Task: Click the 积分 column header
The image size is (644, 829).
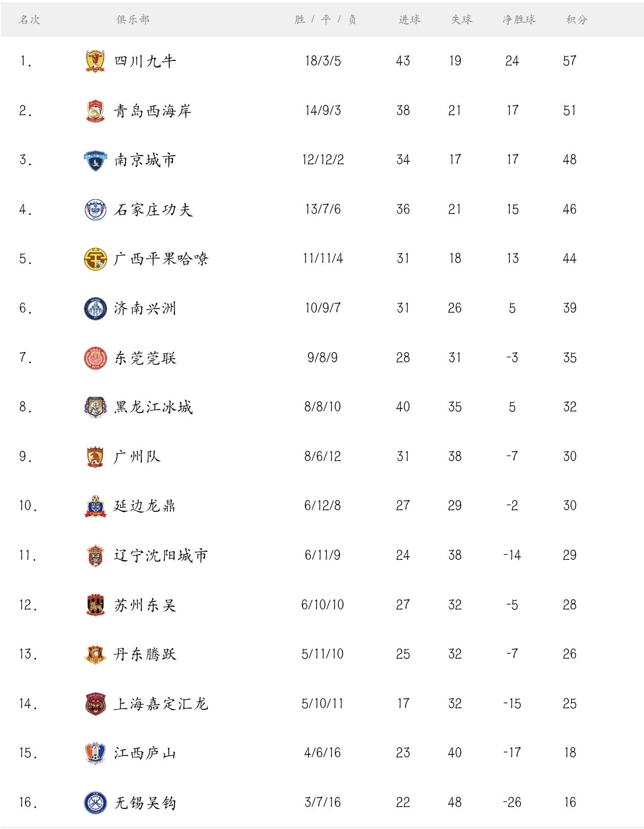Action: 576,20
